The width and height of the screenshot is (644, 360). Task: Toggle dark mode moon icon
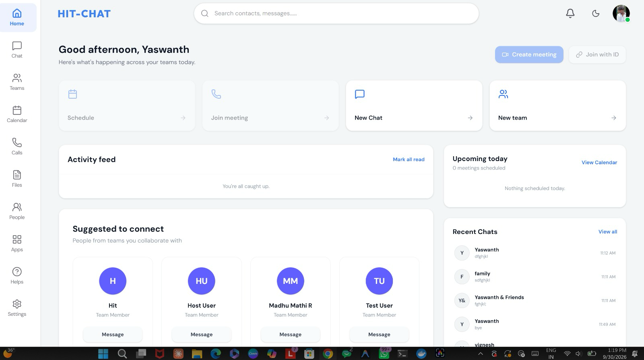point(596,13)
